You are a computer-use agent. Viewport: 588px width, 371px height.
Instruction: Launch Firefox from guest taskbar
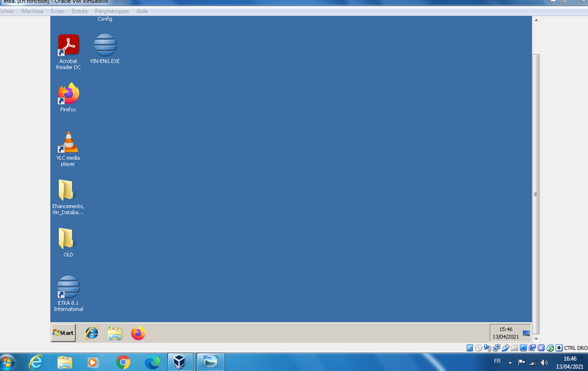pyautogui.click(x=138, y=333)
